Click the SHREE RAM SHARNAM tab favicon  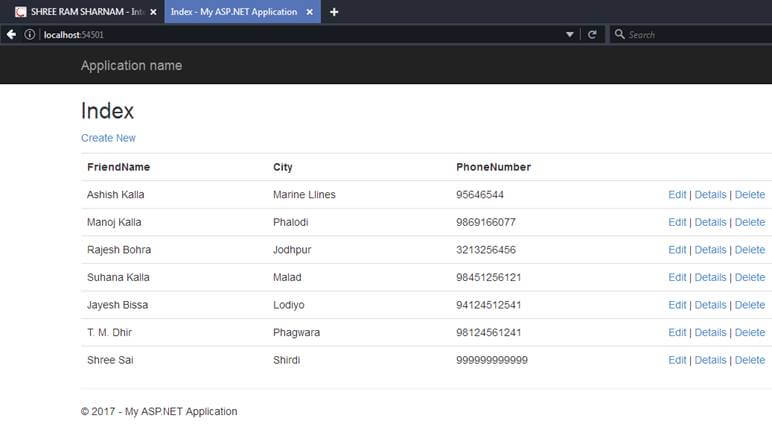[20, 12]
